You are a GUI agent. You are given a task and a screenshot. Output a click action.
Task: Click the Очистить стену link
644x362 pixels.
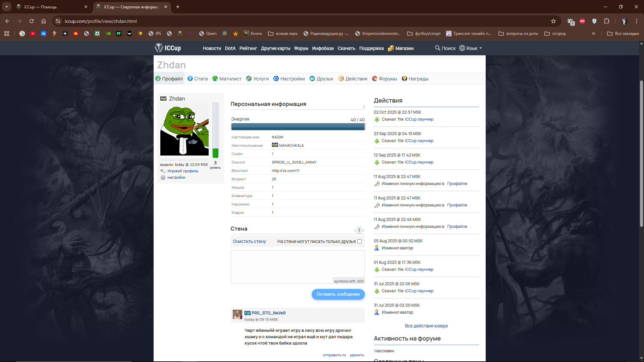click(x=249, y=241)
